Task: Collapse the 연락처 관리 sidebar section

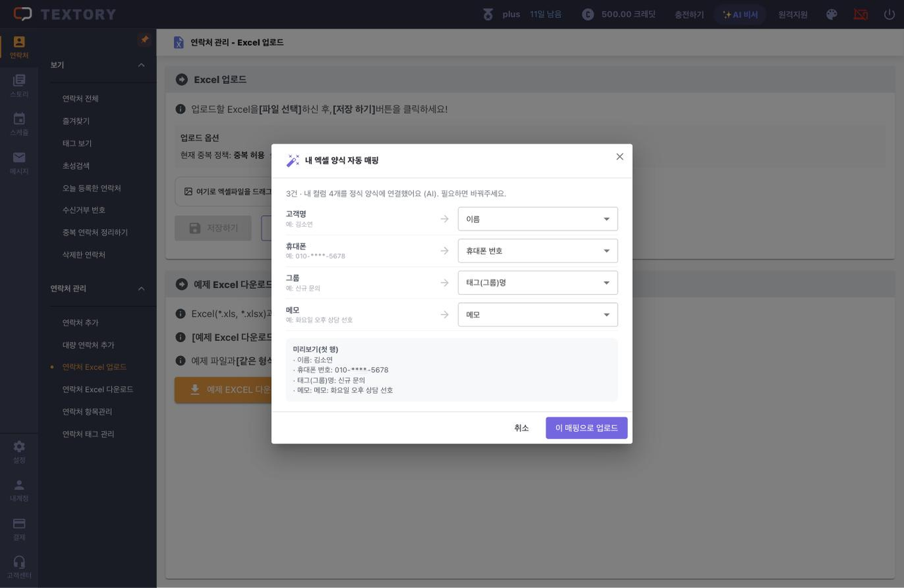Action: (x=142, y=289)
